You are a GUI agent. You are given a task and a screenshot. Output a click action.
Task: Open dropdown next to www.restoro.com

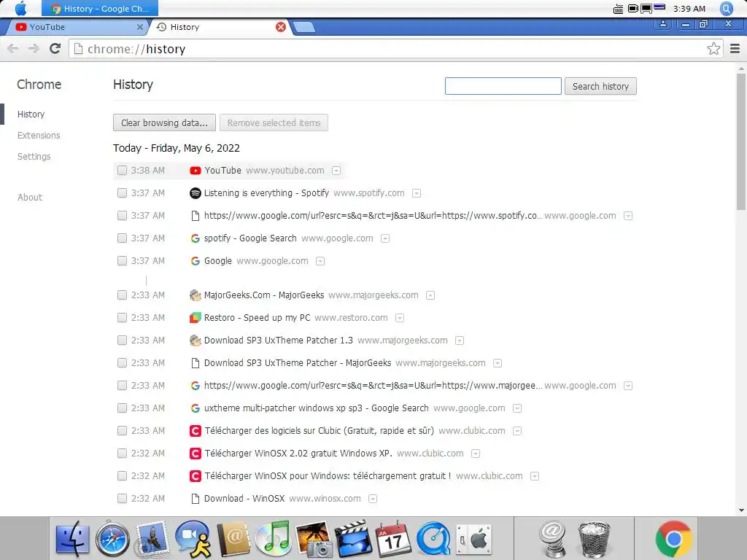tap(400, 318)
